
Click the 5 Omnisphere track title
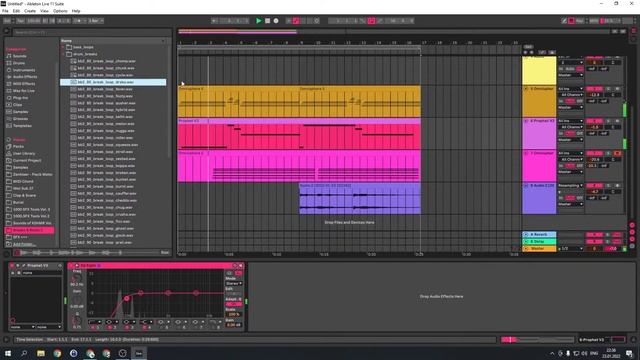coord(542,89)
